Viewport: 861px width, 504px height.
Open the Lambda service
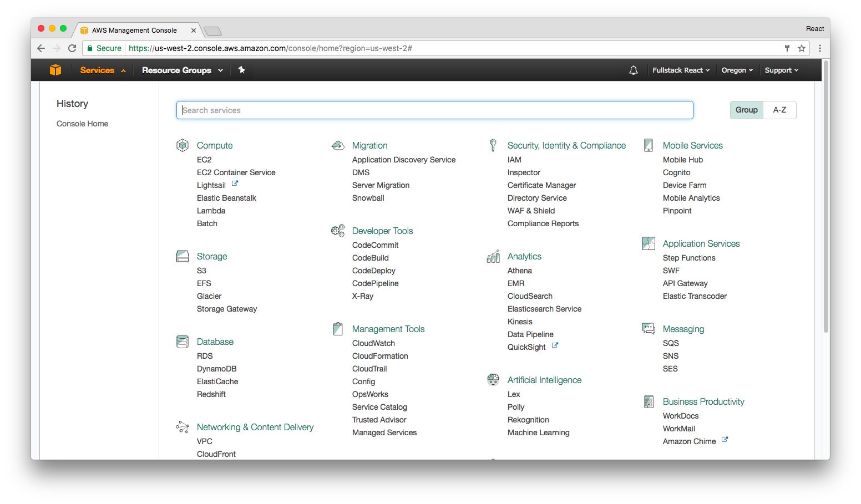[211, 211]
